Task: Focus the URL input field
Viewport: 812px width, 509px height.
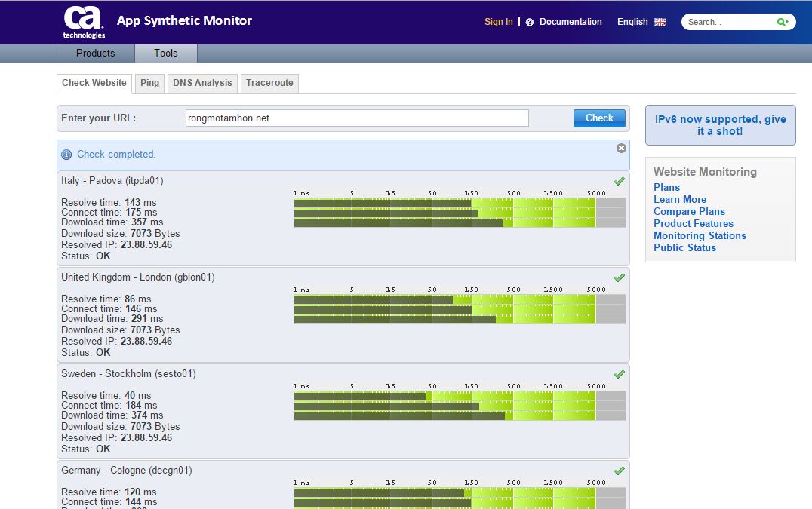Action: (x=357, y=118)
